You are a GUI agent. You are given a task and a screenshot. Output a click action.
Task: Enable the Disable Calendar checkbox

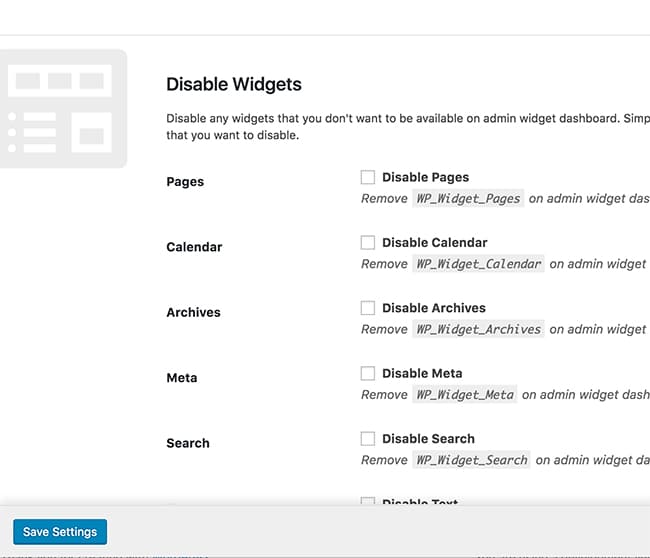(x=368, y=243)
